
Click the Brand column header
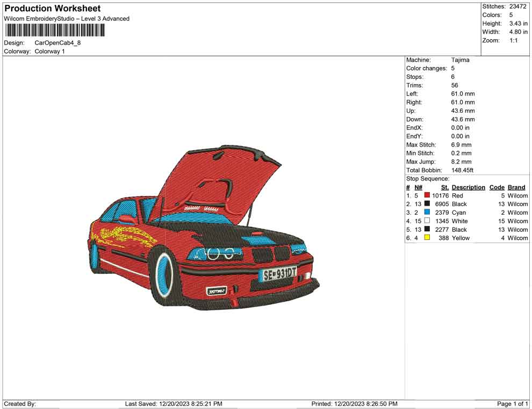coord(516,187)
